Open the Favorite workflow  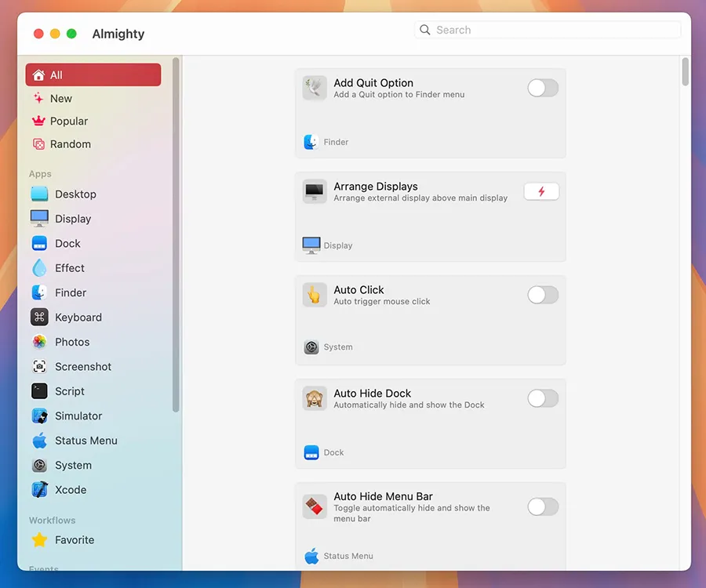pos(74,540)
